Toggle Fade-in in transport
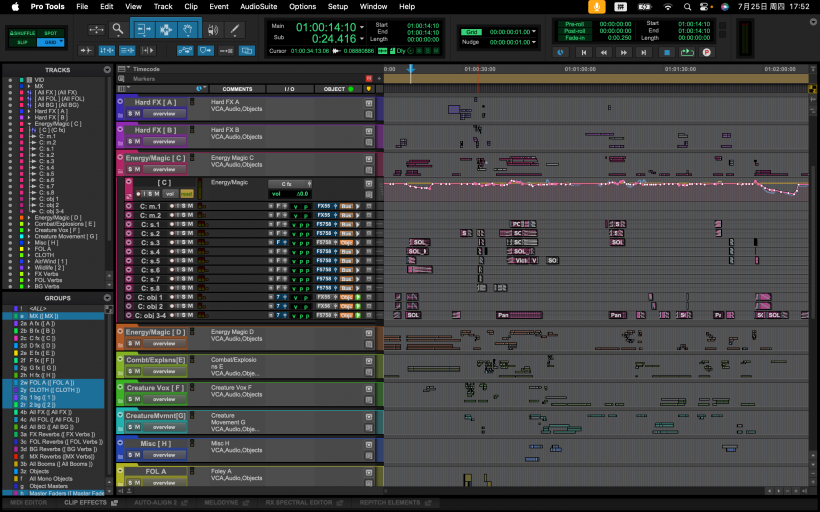Image resolution: width=820 pixels, height=512 pixels. [574, 38]
